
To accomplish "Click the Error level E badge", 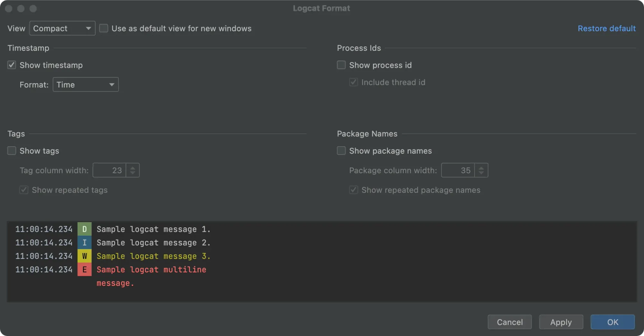I will tap(84, 269).
